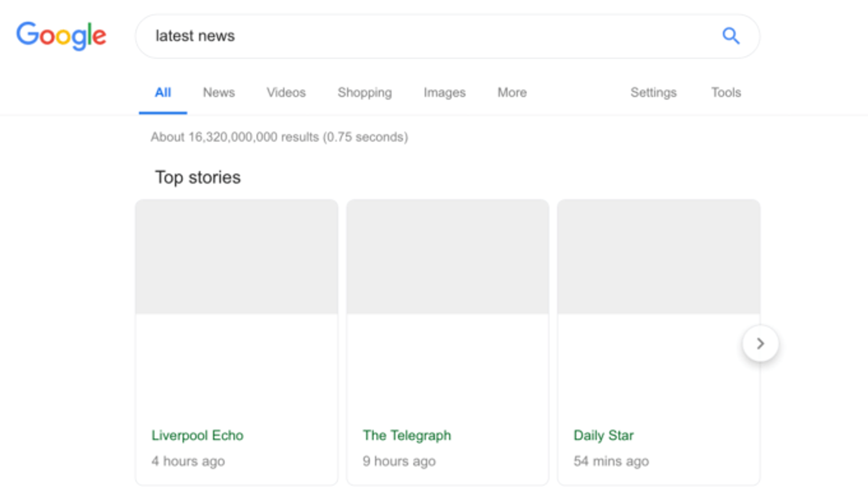
Task: Select the All results tab
Action: coord(163,92)
